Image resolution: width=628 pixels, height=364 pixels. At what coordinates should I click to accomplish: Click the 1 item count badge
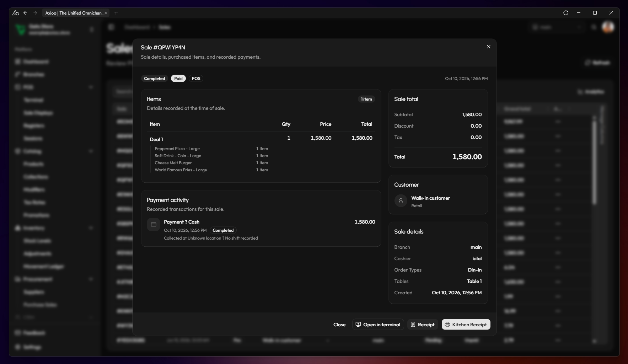point(366,99)
